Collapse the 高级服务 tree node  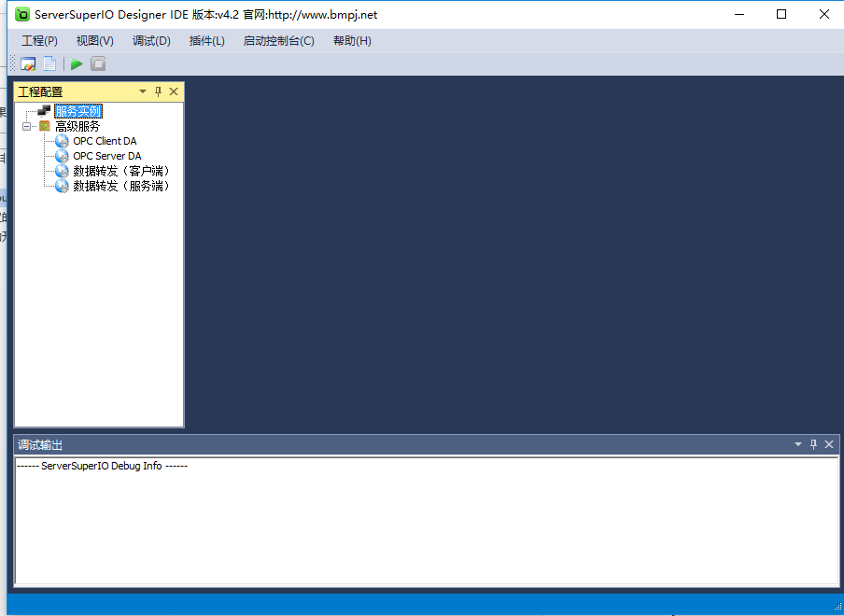point(26,126)
